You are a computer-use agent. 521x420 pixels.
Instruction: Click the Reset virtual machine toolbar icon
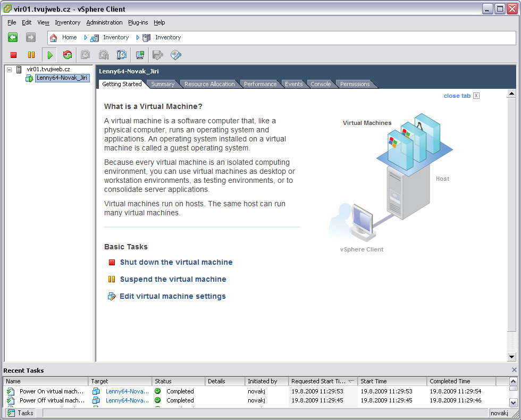67,55
